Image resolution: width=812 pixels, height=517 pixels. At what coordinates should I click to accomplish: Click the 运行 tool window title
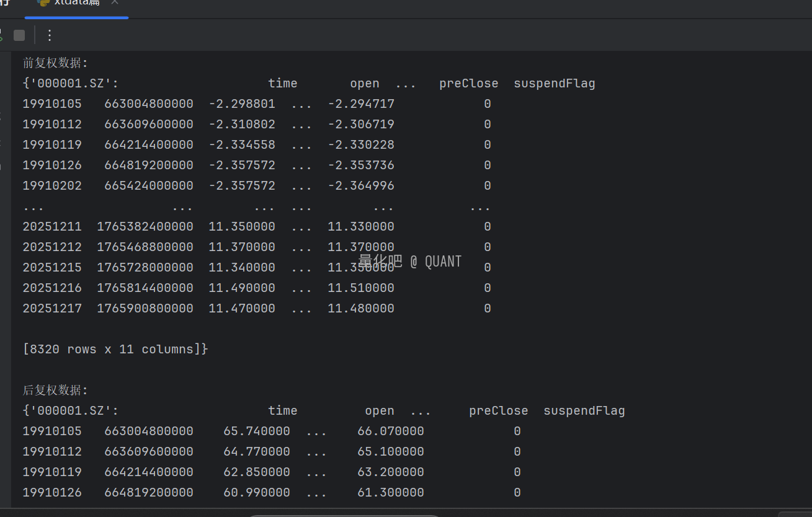(x=4, y=3)
